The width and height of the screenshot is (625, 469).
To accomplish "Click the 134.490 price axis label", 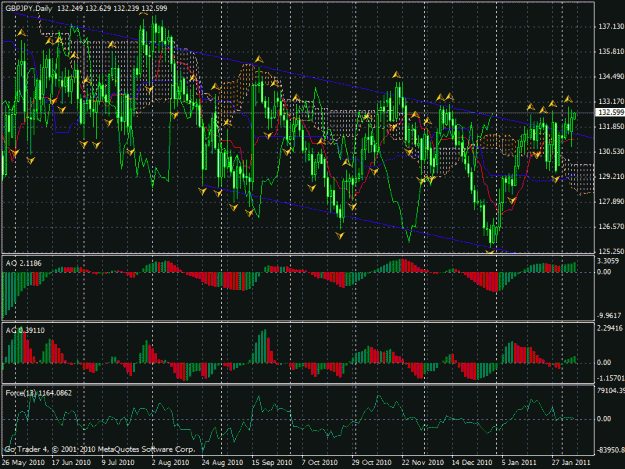I will (611, 77).
